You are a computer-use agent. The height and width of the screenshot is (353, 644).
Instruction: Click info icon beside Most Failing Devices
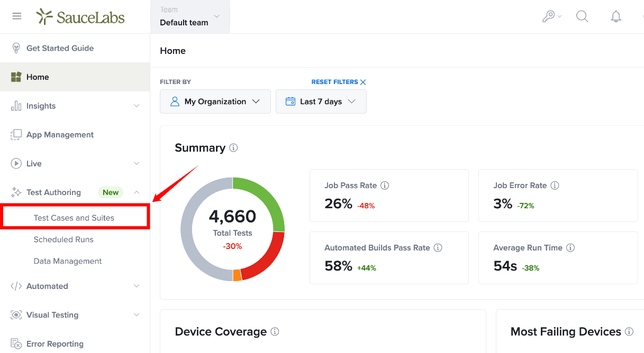[629, 332]
